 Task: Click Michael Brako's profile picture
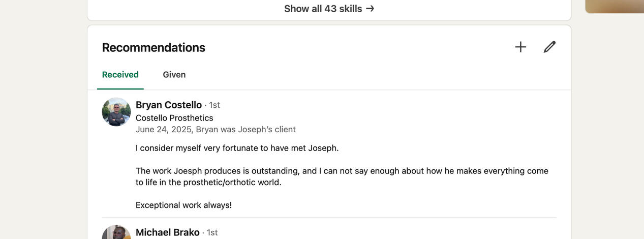(116, 233)
